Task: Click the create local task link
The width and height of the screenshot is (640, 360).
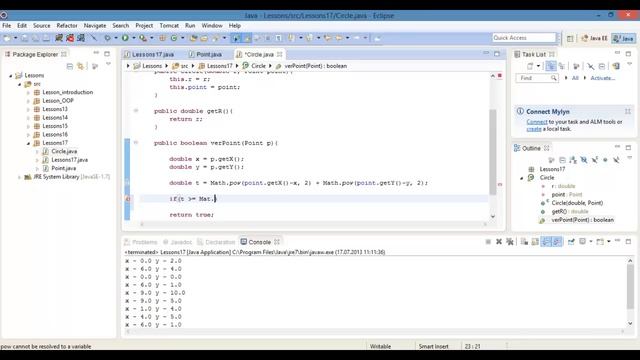Action: click(533, 129)
